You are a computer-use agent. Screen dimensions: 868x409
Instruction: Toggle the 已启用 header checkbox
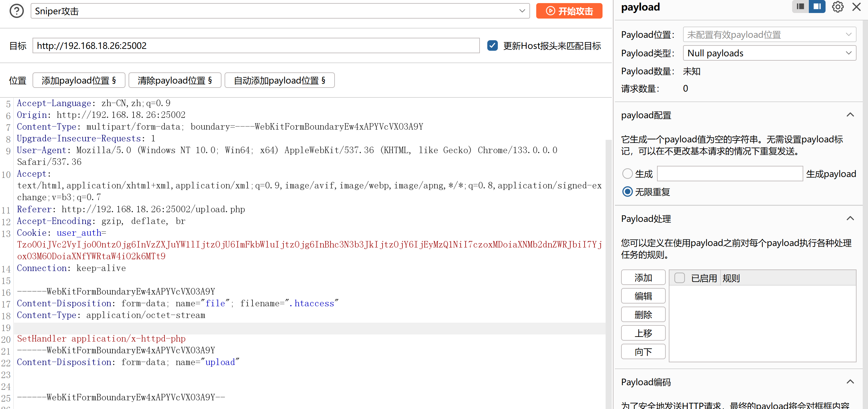pos(679,278)
